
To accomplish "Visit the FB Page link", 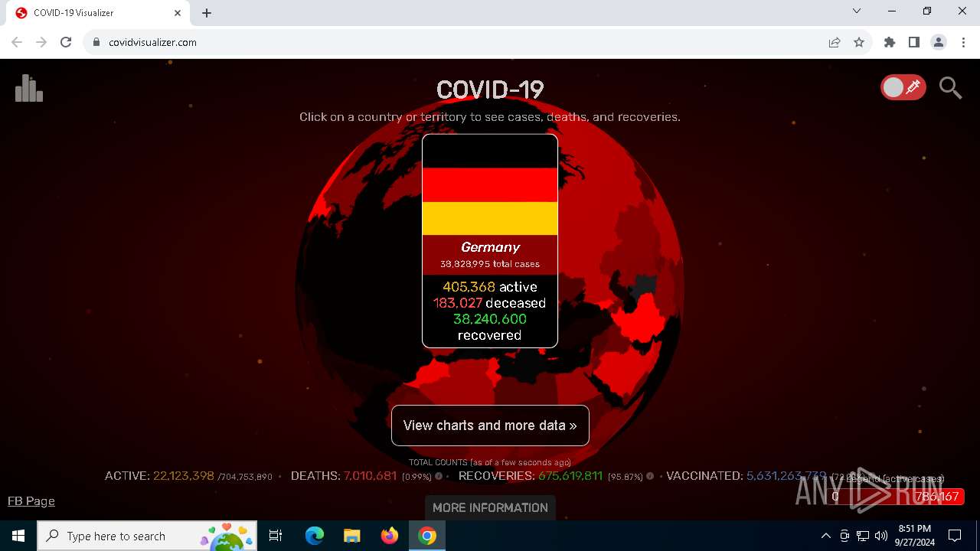I will tap(31, 501).
